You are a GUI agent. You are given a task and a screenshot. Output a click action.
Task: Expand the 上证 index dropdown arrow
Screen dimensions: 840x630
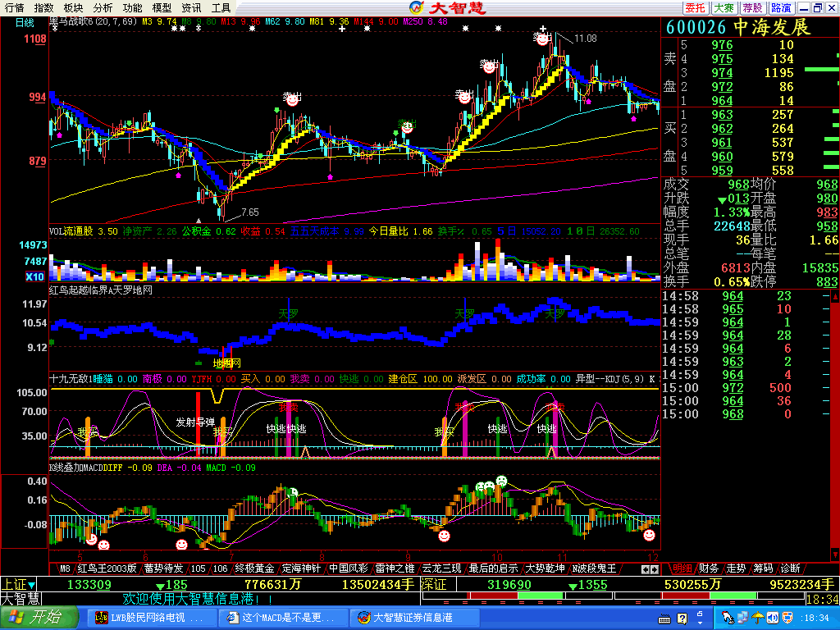(32, 584)
